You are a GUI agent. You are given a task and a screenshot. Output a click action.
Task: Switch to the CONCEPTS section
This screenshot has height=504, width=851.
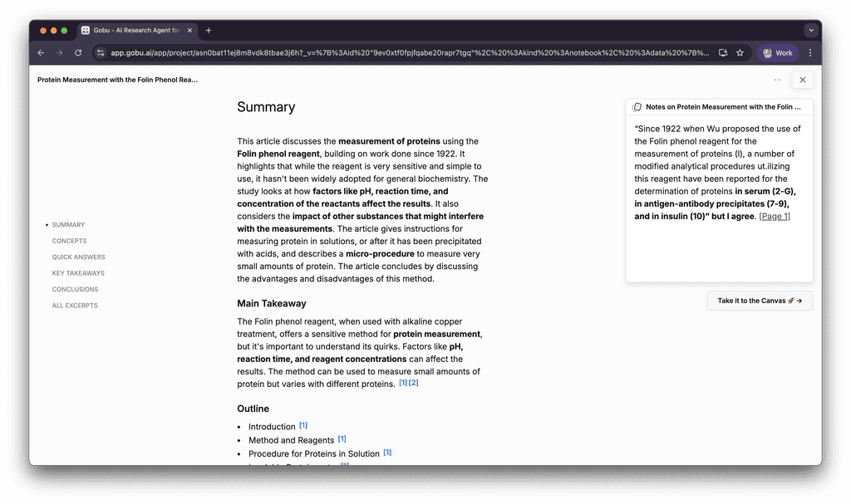pyautogui.click(x=69, y=241)
